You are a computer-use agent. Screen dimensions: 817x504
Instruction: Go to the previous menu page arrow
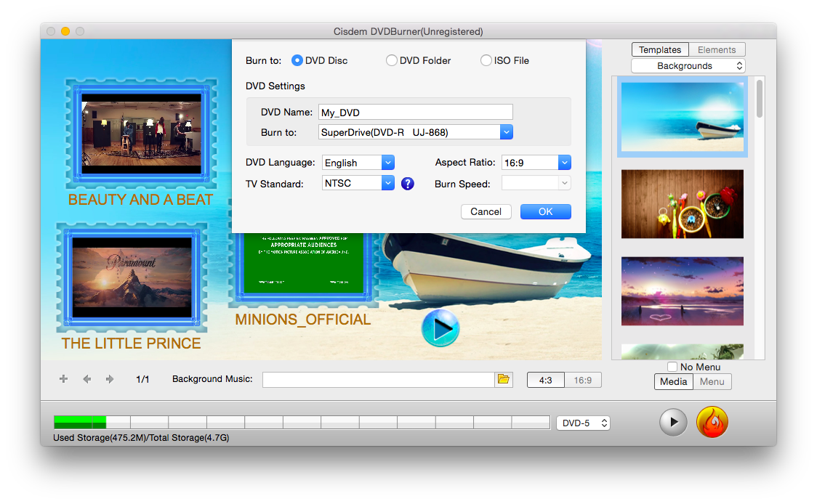[86, 379]
